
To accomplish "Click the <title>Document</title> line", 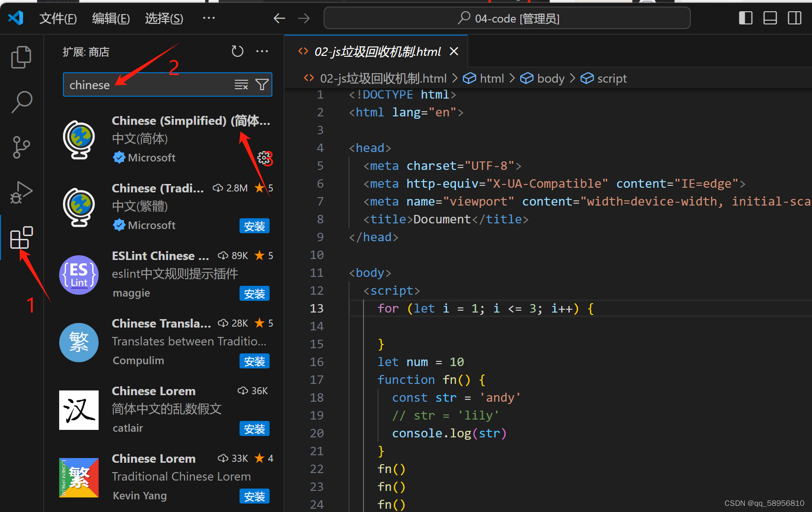I will click(x=446, y=219).
